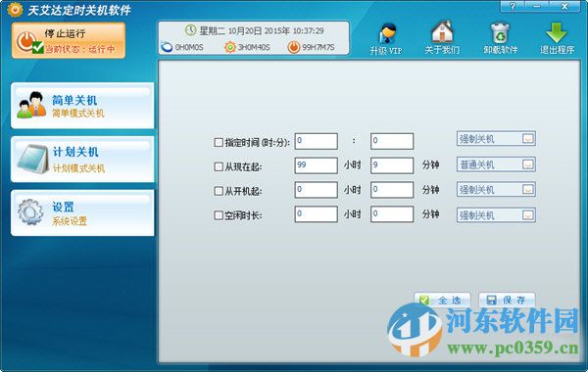Click the blue timer icon 0H0M0S
Screen dimensions: 588x372
point(167,47)
